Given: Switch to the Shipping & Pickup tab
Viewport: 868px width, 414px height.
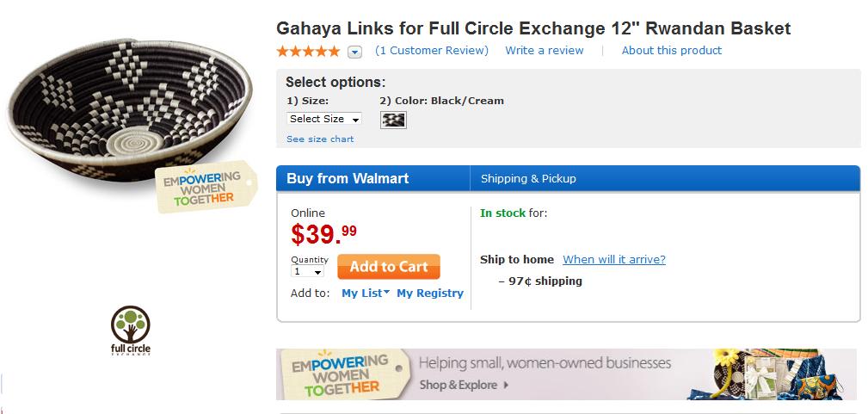Looking at the screenshot, I should 528,179.
